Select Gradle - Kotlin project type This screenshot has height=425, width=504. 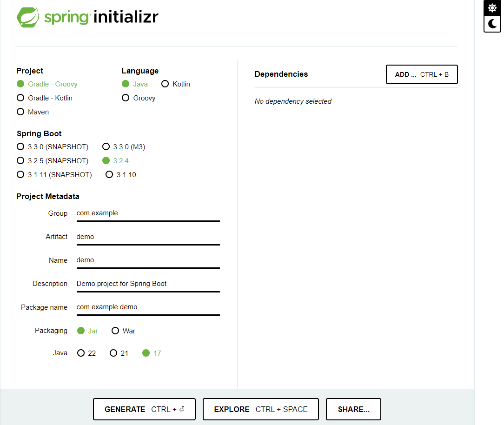(x=44, y=98)
